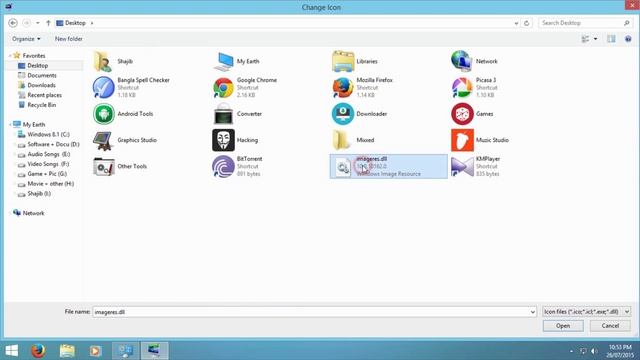
Task: Open the media player taskbar icon
Action: coord(95,351)
